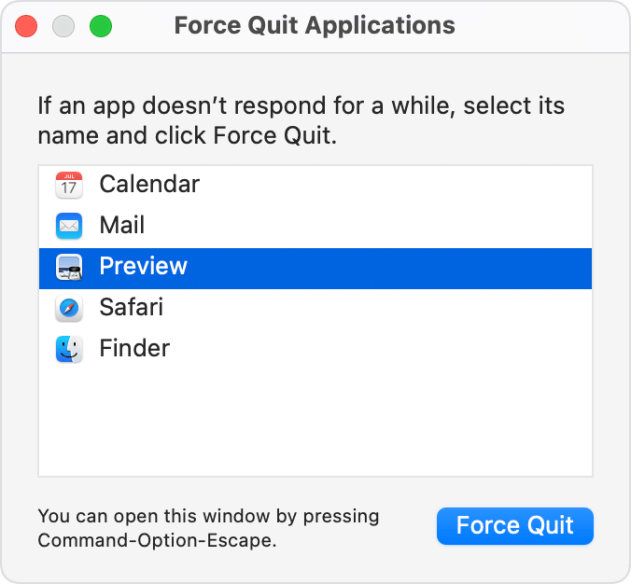The width and height of the screenshot is (631, 584).
Task: Click the Mail envelope icon
Action: point(69,226)
